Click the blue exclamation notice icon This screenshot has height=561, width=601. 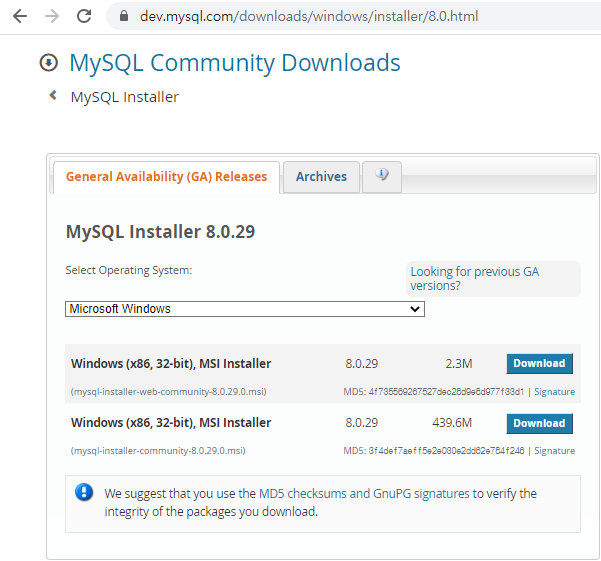click(84, 492)
